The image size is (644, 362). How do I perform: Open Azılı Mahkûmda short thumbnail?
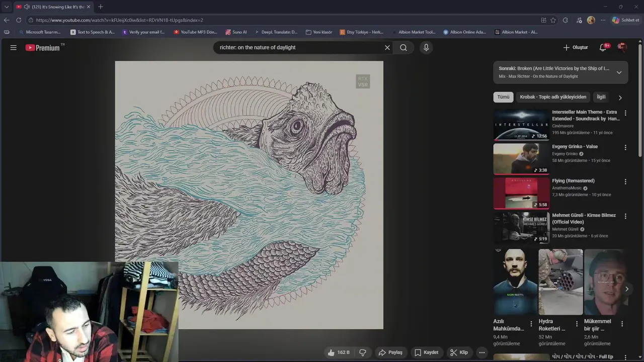(x=515, y=282)
